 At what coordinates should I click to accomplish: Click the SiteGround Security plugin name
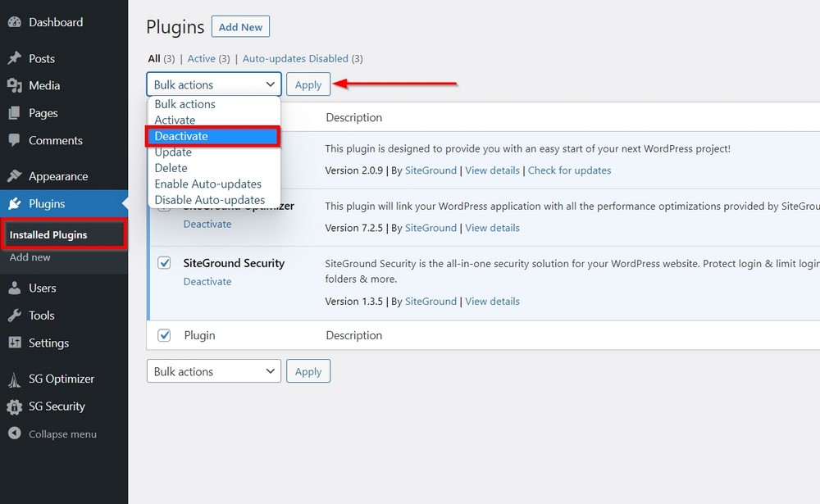234,263
